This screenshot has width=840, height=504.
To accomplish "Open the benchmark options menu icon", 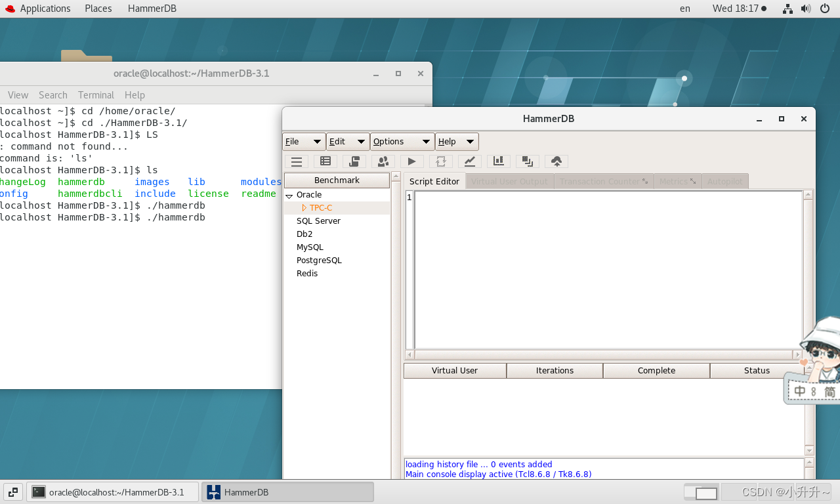I will click(x=296, y=161).
